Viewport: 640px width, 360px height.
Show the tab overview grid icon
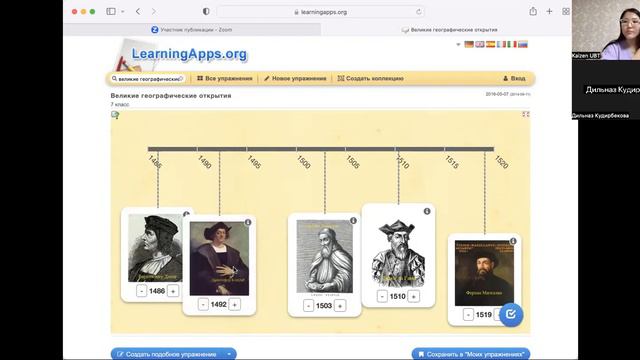[566, 11]
